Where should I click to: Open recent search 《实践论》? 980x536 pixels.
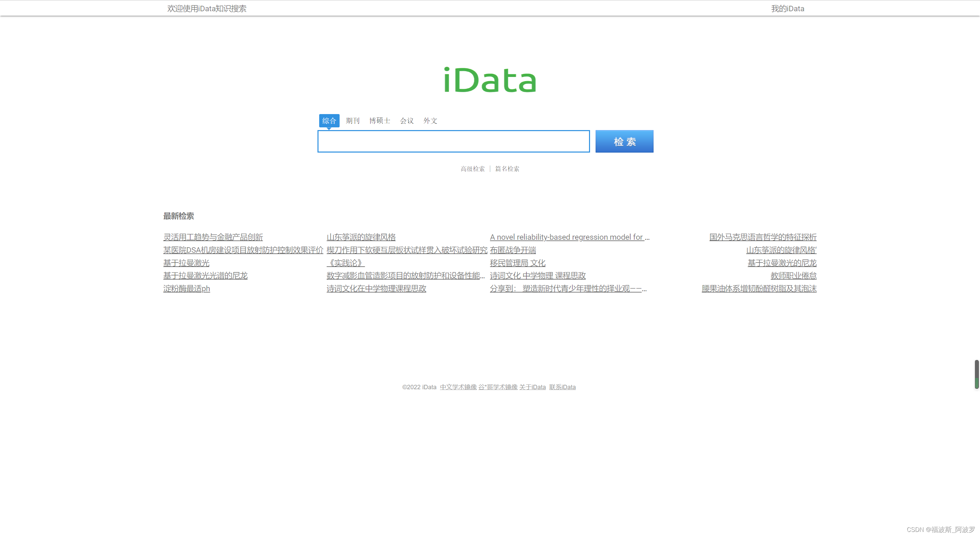(x=345, y=263)
